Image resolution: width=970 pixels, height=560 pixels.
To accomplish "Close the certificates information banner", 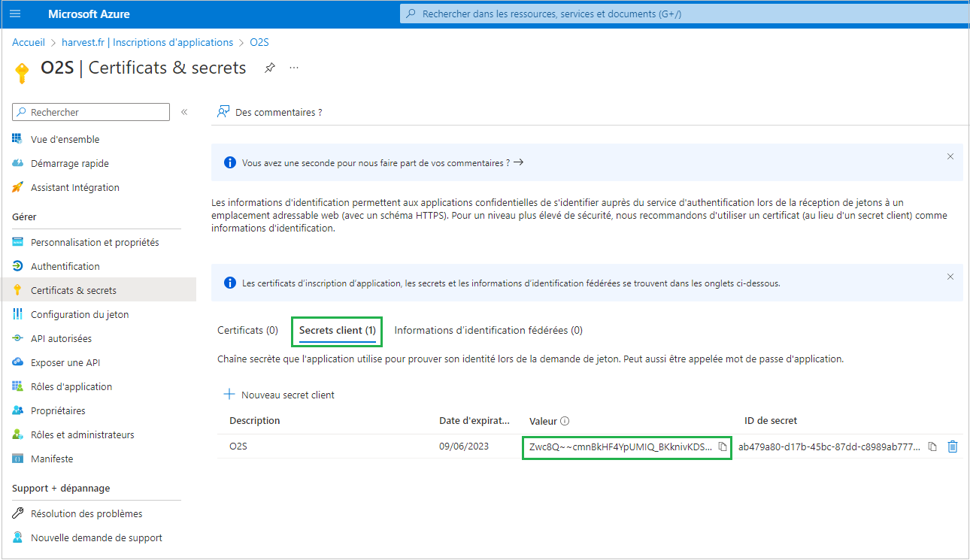I will click(x=950, y=277).
